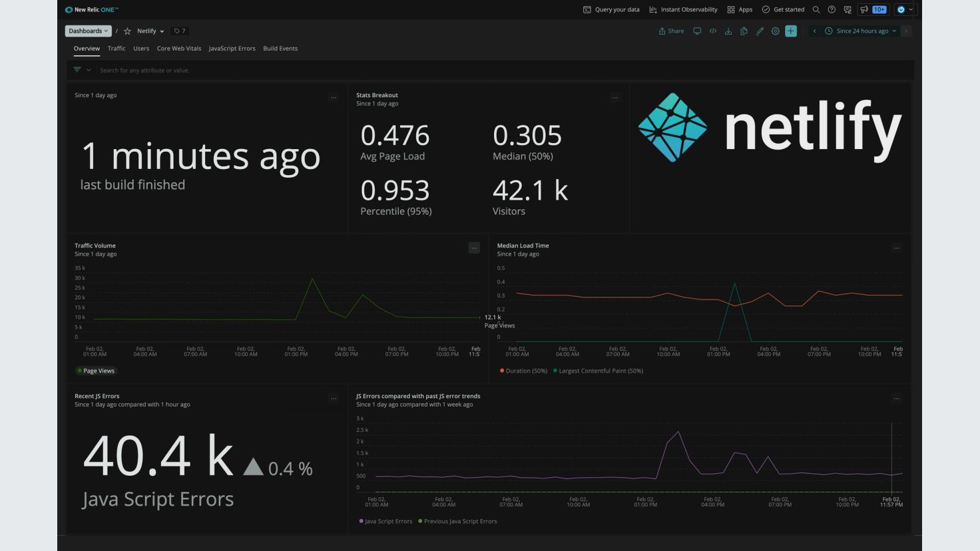Toggle Duration (50%) legend series
The width and height of the screenshot is (980, 551).
coord(523,371)
